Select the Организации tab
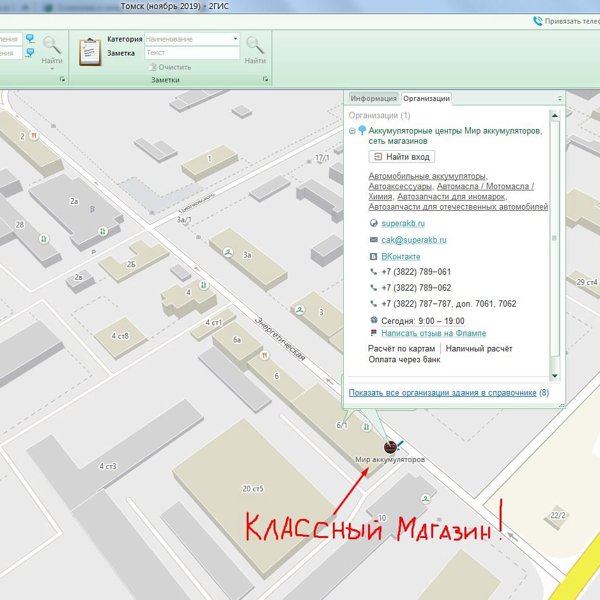 (x=426, y=98)
